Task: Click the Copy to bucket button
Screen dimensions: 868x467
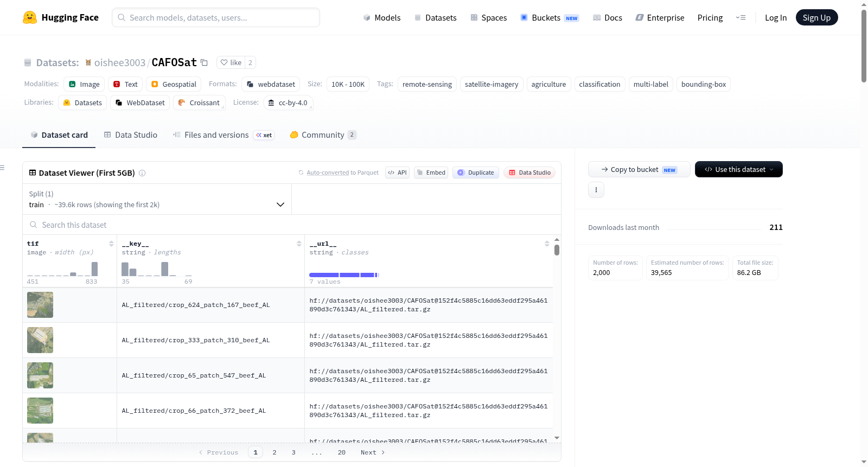Action: point(639,169)
